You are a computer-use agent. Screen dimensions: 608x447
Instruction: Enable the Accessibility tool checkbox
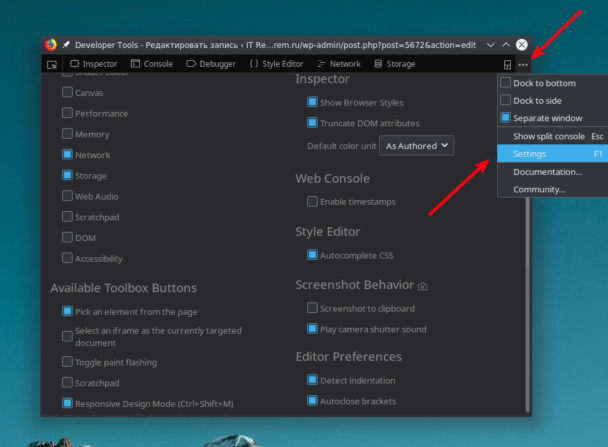tap(67, 258)
